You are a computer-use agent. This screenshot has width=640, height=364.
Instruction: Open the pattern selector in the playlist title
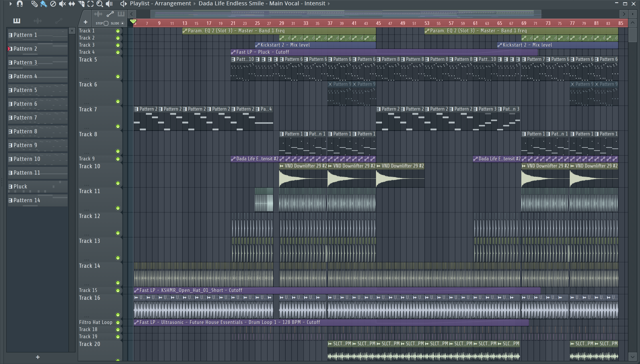262,4
